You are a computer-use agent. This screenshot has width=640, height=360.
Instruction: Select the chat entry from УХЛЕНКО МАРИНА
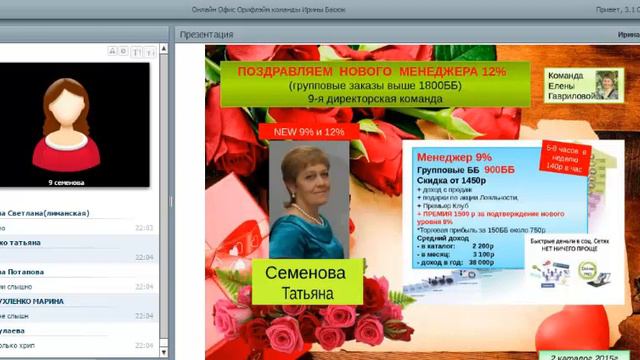[x=79, y=309]
